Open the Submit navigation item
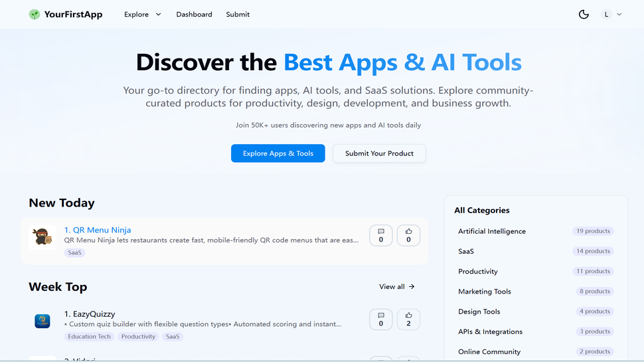This screenshot has width=644, height=362. pyautogui.click(x=238, y=15)
